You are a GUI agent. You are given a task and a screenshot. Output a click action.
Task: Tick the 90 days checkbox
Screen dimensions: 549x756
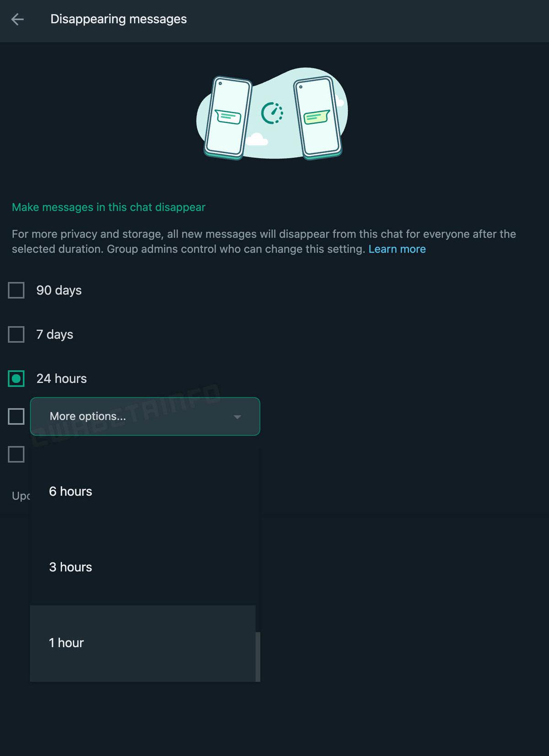[16, 290]
